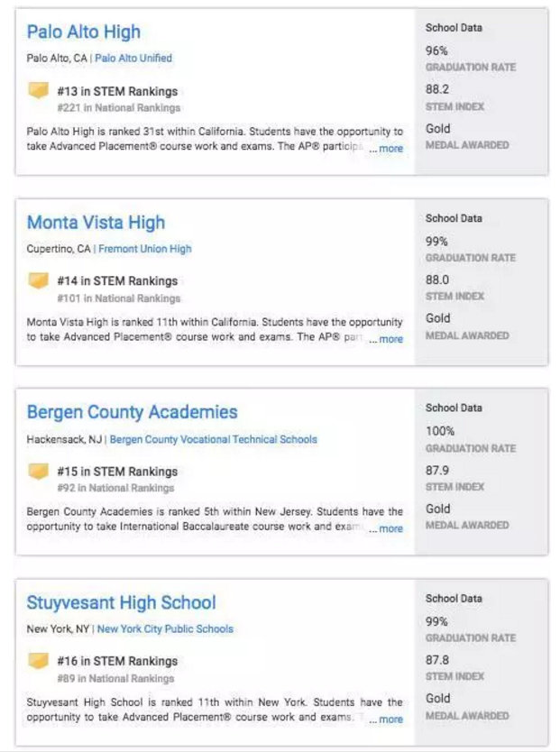
Task: Open the Monta Vista High title link
Action: point(96,223)
